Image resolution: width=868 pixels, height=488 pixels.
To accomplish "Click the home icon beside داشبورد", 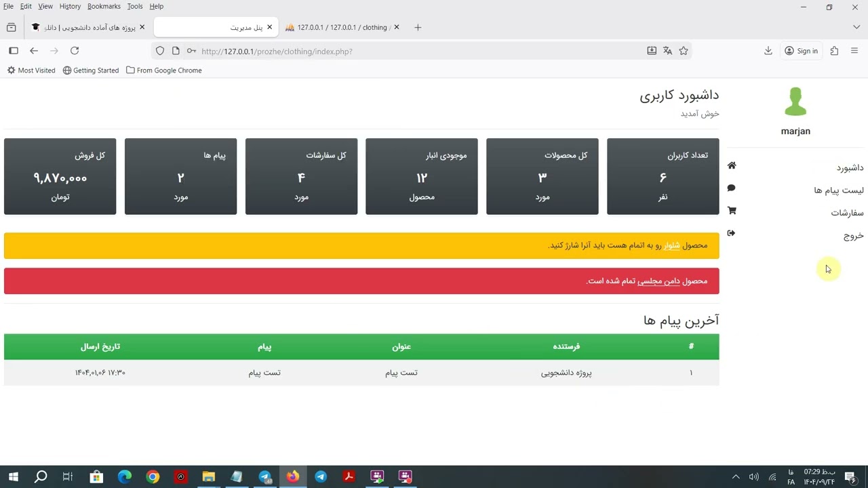I will [732, 165].
